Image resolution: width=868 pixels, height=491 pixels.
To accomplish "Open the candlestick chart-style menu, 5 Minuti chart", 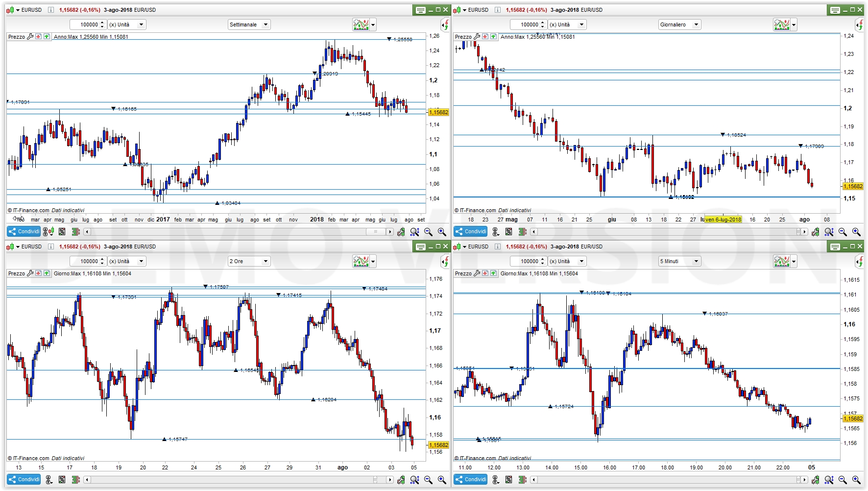I will 459,246.
